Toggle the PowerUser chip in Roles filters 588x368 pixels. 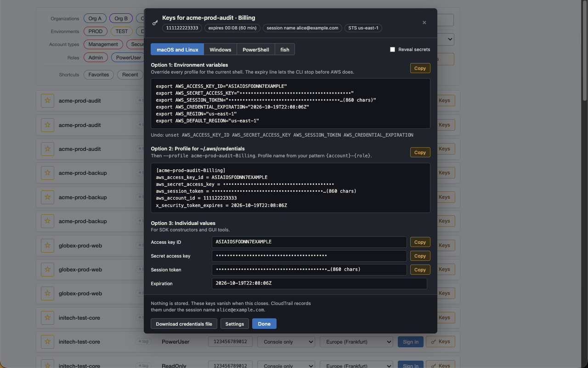pyautogui.click(x=129, y=57)
